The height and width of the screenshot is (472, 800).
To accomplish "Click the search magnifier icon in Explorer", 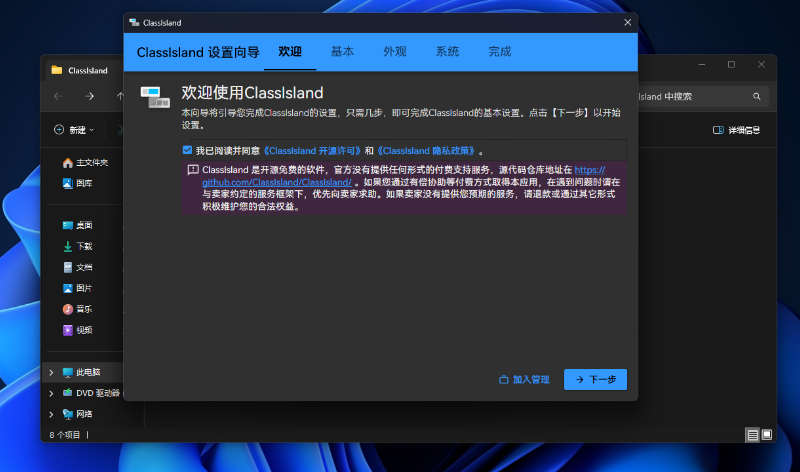I will pos(757,96).
